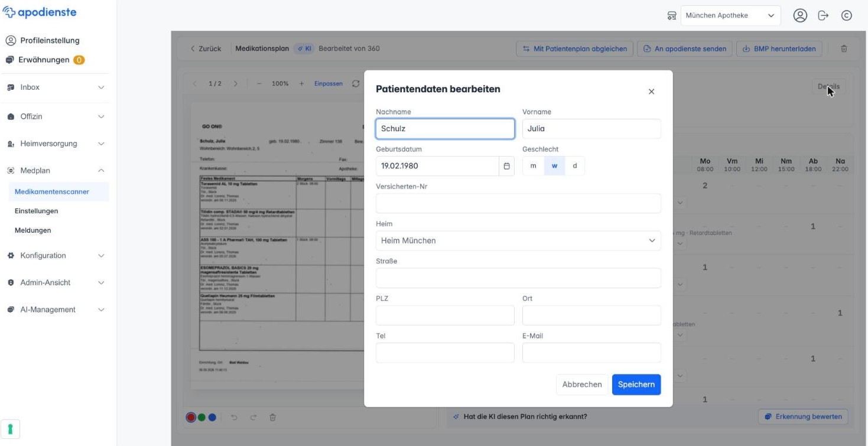The image size is (868, 446).
Task: Open the Geburtsdatum calendar picker icon
Action: pos(506,166)
